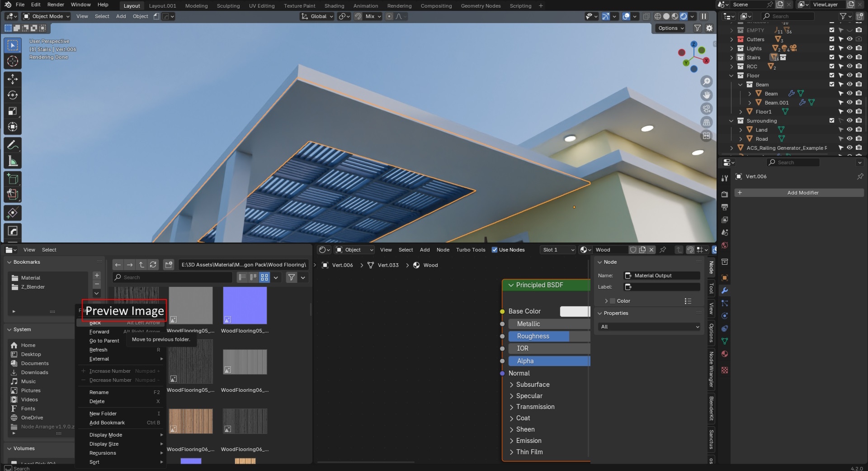The image size is (868, 471).
Task: Open the Object Mode dropdown
Action: [46, 16]
